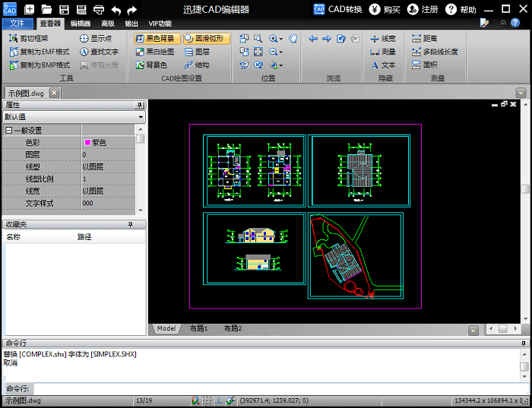The width and height of the screenshot is (532, 408).
Task: Switch to 布局1 layout tab
Action: (198, 329)
